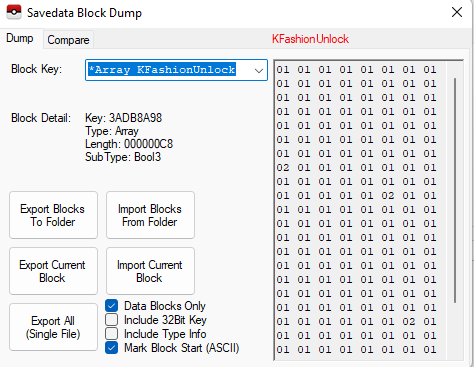Viewport: 474px width, 367px height.
Task: Click the first hex row of bytes
Action: (356, 70)
